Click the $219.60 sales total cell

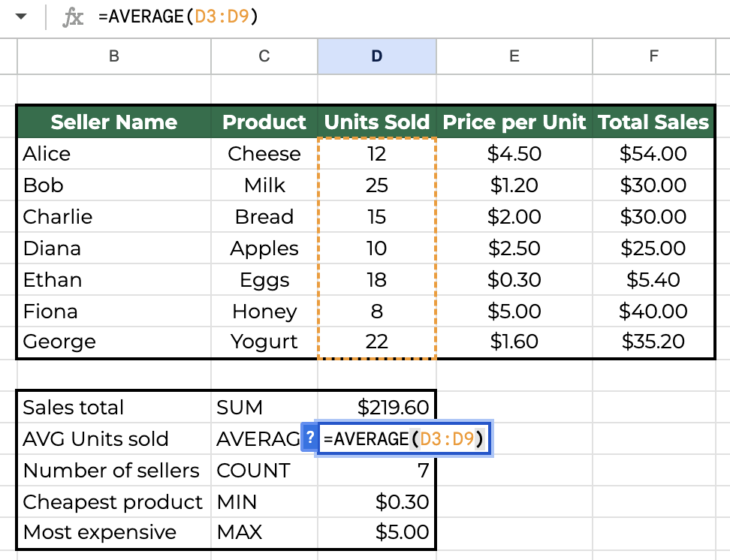pos(377,408)
